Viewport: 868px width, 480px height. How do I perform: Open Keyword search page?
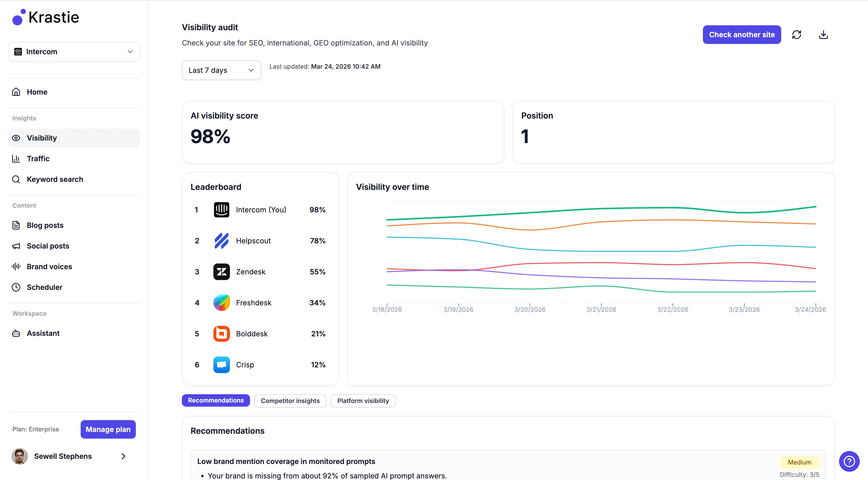[74, 179]
